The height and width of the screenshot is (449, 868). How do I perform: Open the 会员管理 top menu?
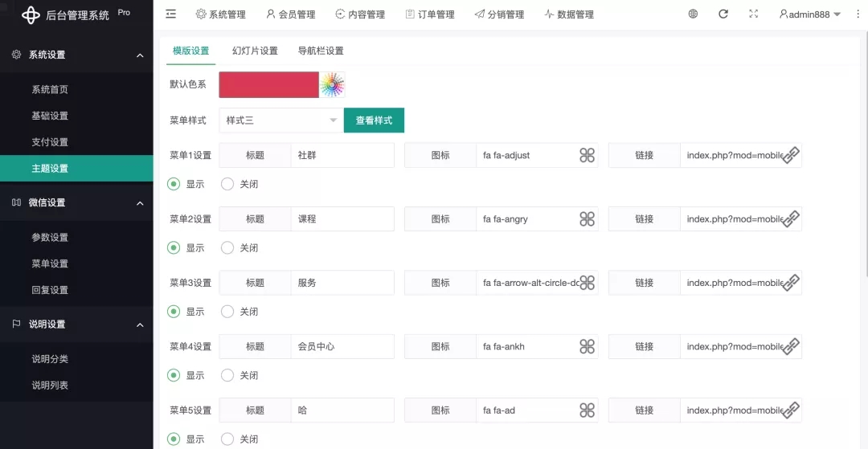coord(290,14)
